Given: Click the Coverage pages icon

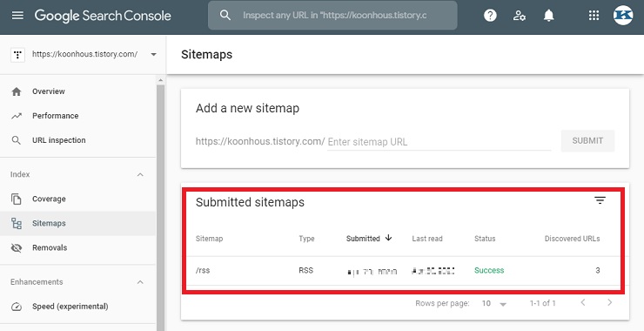Looking at the screenshot, I should 17,199.
